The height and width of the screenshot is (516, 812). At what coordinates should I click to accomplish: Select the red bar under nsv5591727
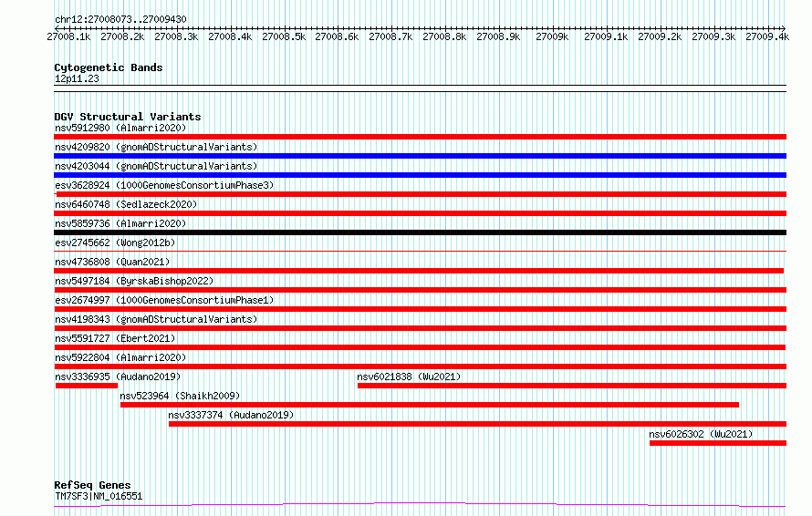click(x=420, y=347)
